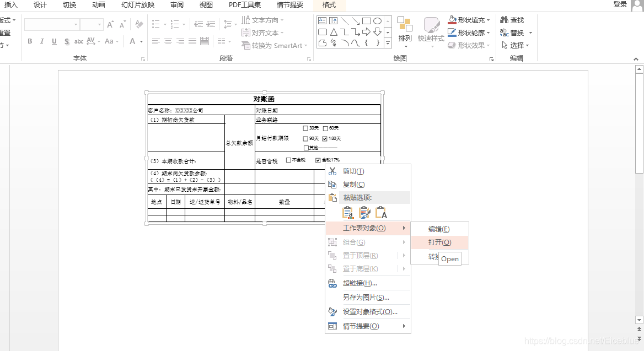This screenshot has width=644, height=351.
Task: Click the text shadow S icon
Action: pos(67,41)
